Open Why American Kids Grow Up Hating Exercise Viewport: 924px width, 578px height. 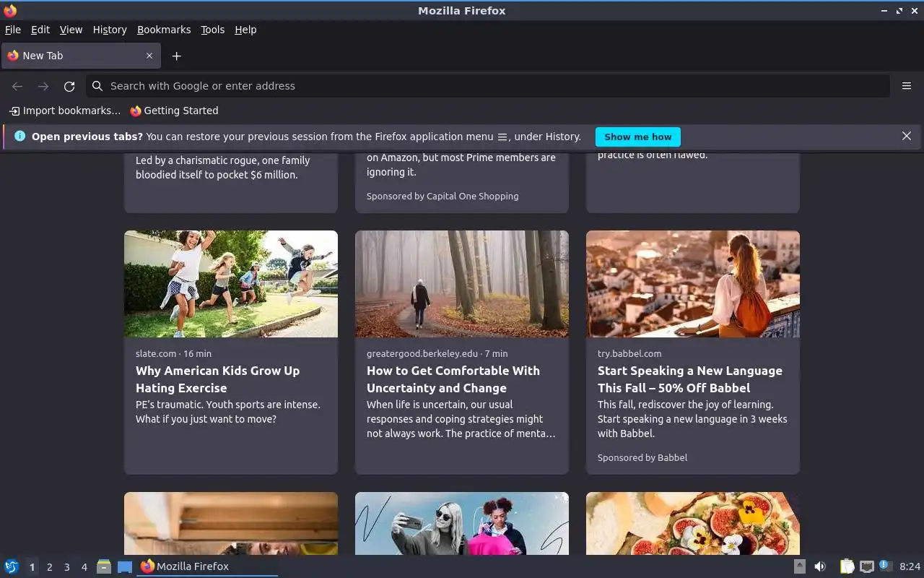(x=217, y=379)
